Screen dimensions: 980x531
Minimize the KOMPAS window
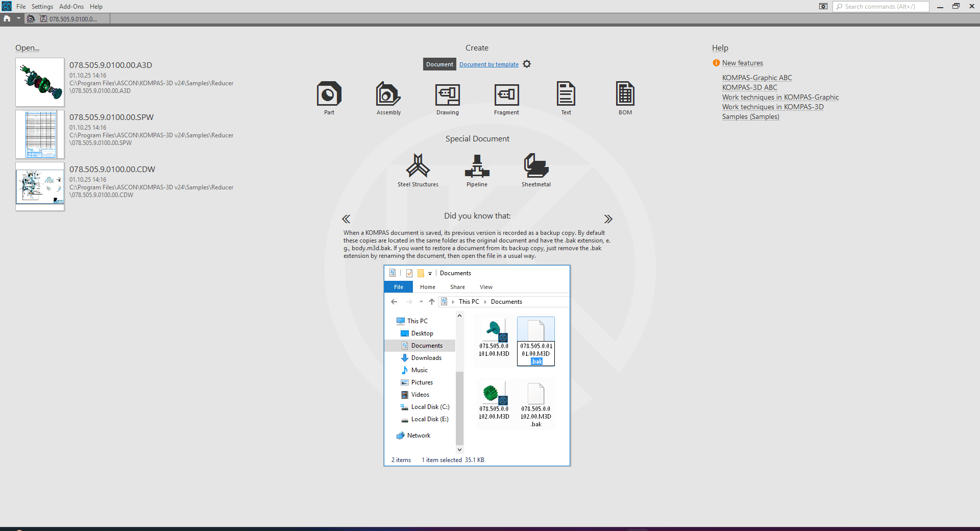[x=940, y=6]
